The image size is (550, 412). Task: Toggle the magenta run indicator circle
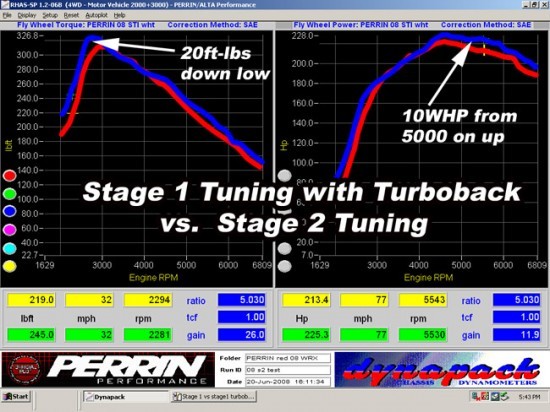pos(9,230)
